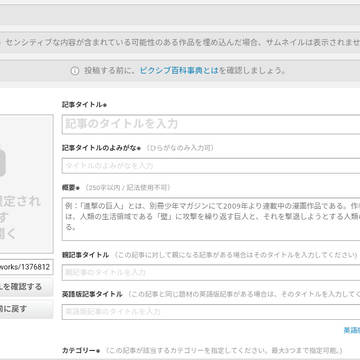
Task: Click the 英語版記事タイトル input field
Action: (211, 312)
